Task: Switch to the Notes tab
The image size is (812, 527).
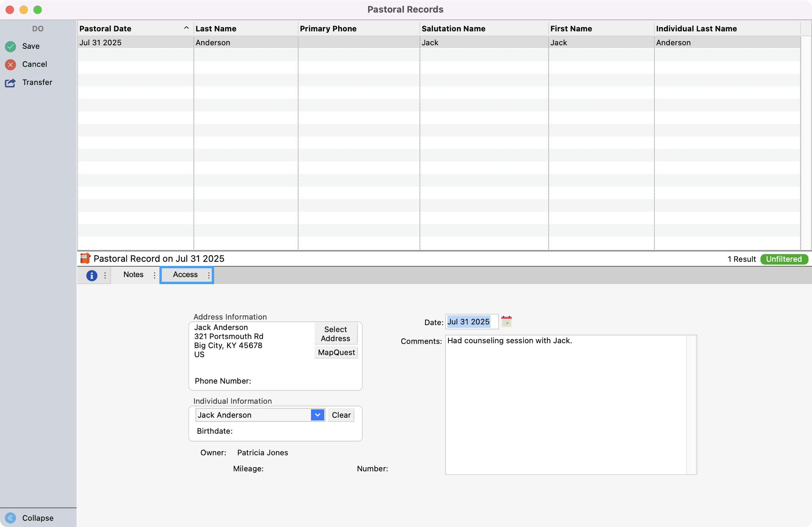Action: coord(133,275)
